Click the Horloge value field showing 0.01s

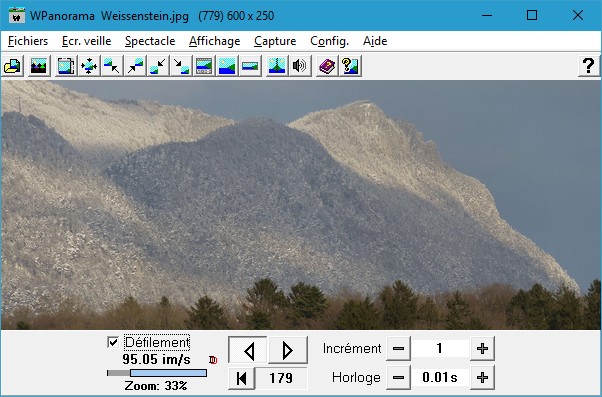[440, 377]
